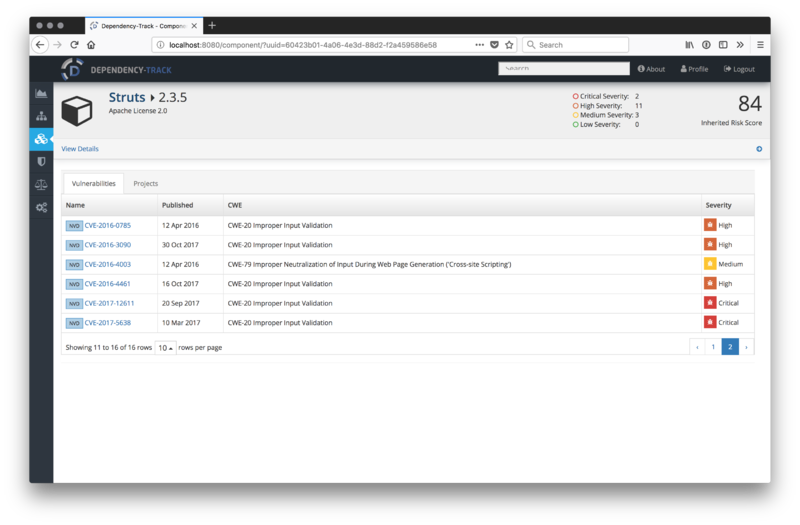Click the Logout menu item
This screenshot has height=525, width=800.
pyautogui.click(x=739, y=69)
